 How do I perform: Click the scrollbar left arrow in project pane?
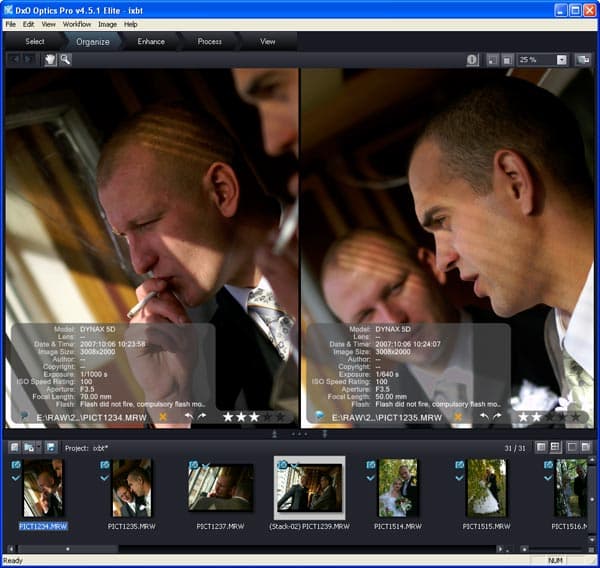[x=11, y=549]
